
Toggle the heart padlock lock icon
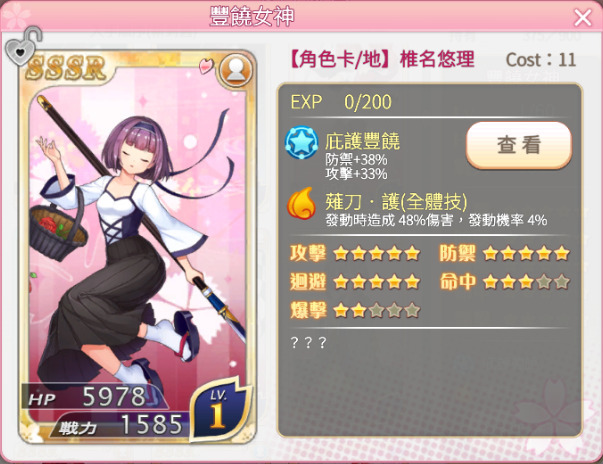23,46
